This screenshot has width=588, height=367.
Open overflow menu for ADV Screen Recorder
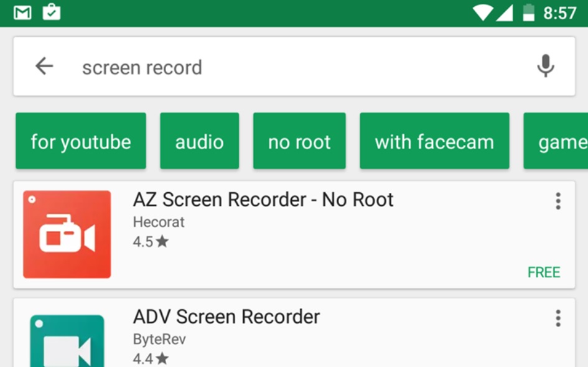[x=558, y=318]
